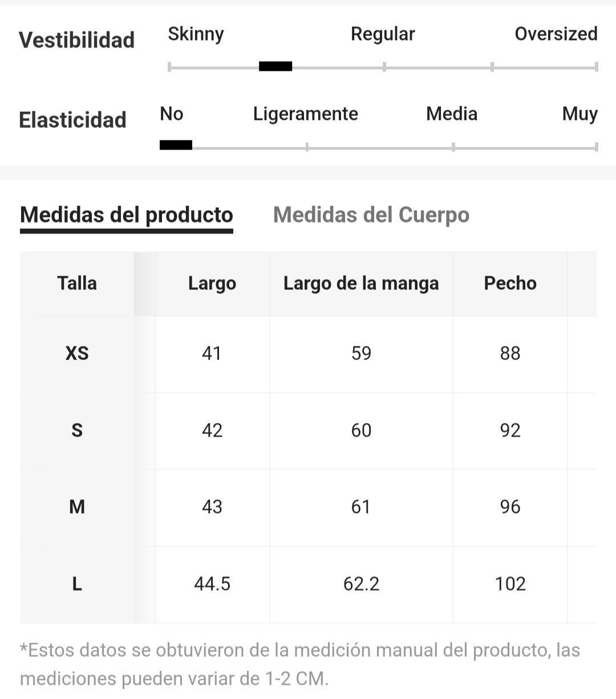Select Medidas del producto tab
The height and width of the screenshot is (699, 616).
click(127, 215)
